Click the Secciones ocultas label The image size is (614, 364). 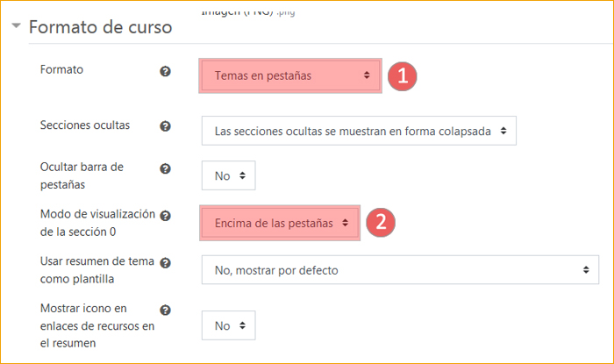tap(85, 125)
